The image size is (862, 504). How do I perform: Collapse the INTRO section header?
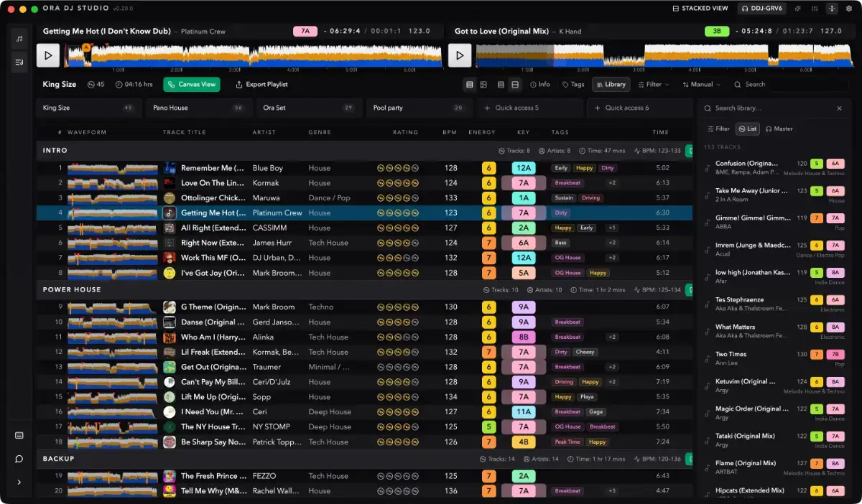365,151
